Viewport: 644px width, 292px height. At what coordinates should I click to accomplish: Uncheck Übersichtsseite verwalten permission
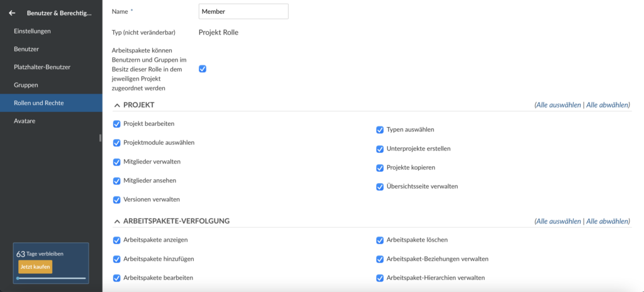coord(380,187)
